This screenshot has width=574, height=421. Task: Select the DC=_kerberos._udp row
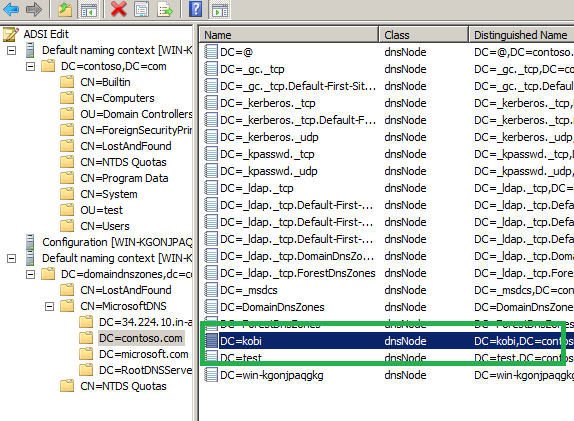(389, 137)
